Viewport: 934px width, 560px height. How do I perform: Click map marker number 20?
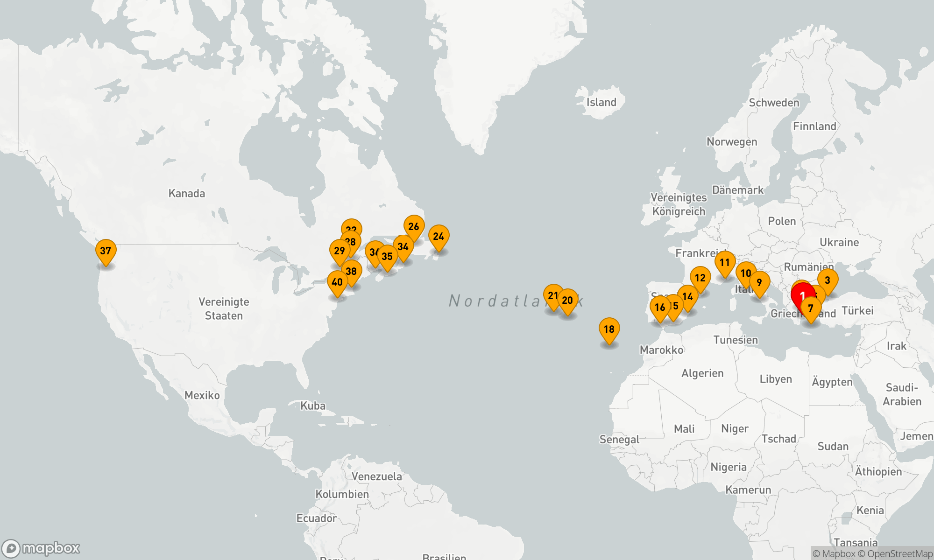[568, 301]
